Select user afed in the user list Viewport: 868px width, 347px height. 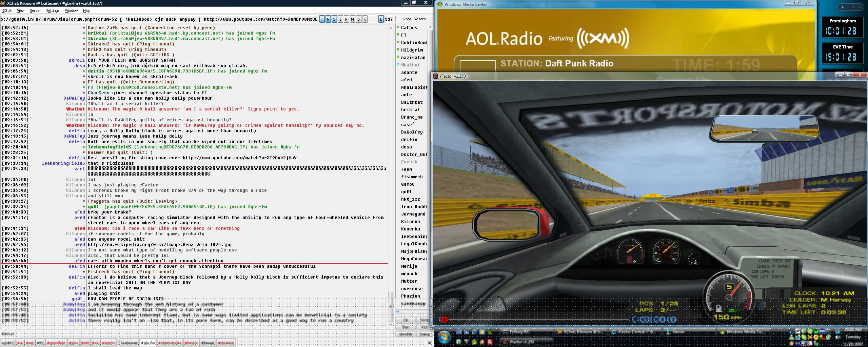tap(406, 80)
